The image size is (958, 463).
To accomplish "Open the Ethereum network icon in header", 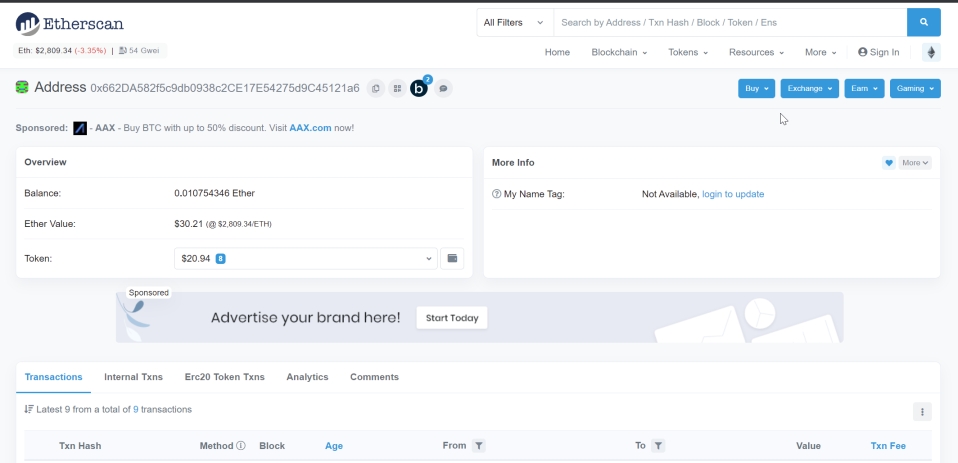I will pos(931,53).
